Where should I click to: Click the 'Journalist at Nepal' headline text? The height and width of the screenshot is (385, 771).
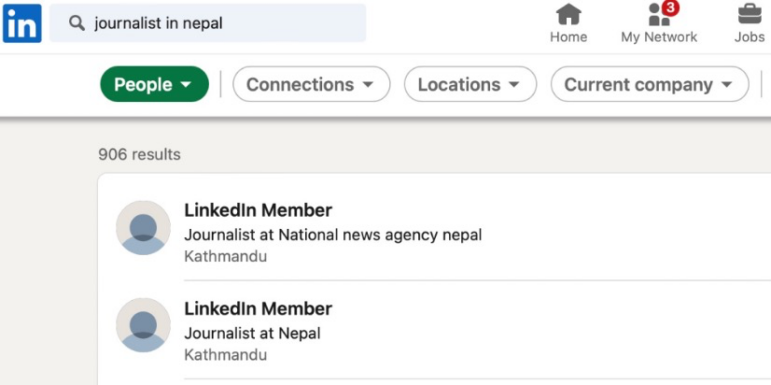(x=252, y=333)
